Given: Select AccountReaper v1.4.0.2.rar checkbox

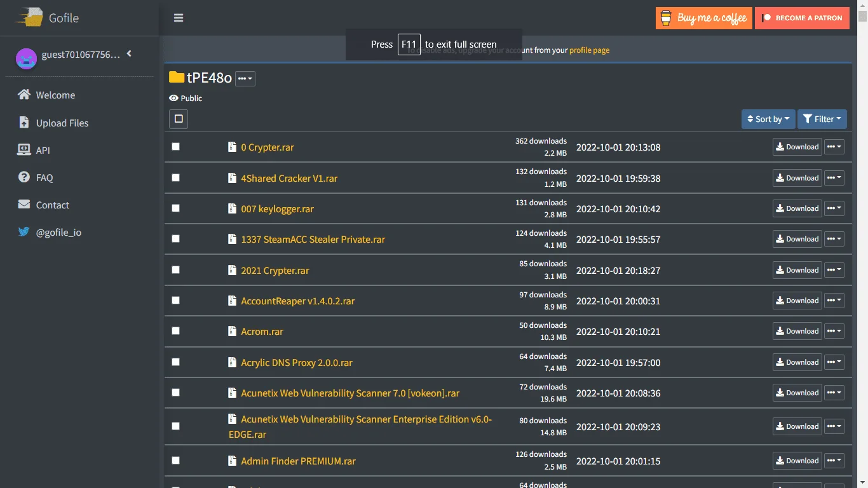Looking at the screenshot, I should (x=176, y=300).
